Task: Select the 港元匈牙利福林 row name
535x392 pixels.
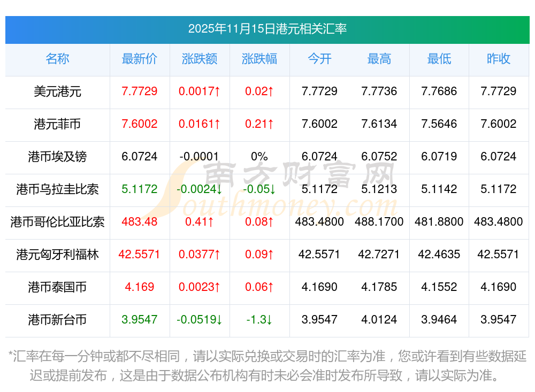Action: point(57,255)
